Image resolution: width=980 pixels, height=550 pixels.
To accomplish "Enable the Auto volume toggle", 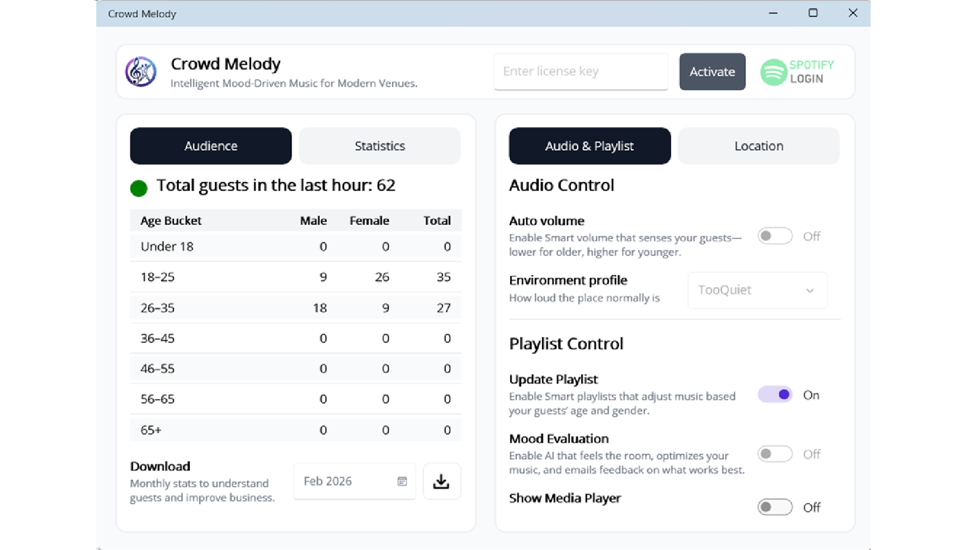I will [x=775, y=236].
